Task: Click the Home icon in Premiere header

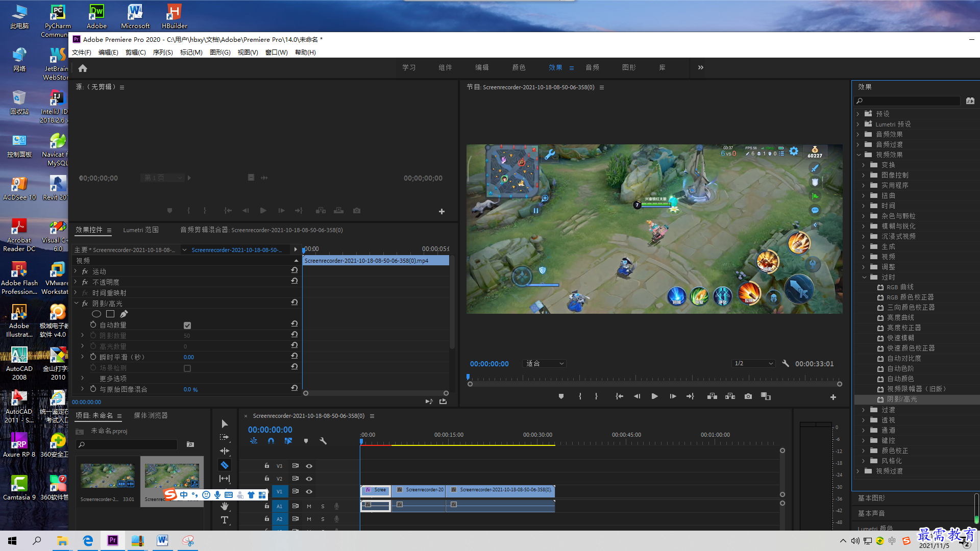Action: pyautogui.click(x=83, y=68)
